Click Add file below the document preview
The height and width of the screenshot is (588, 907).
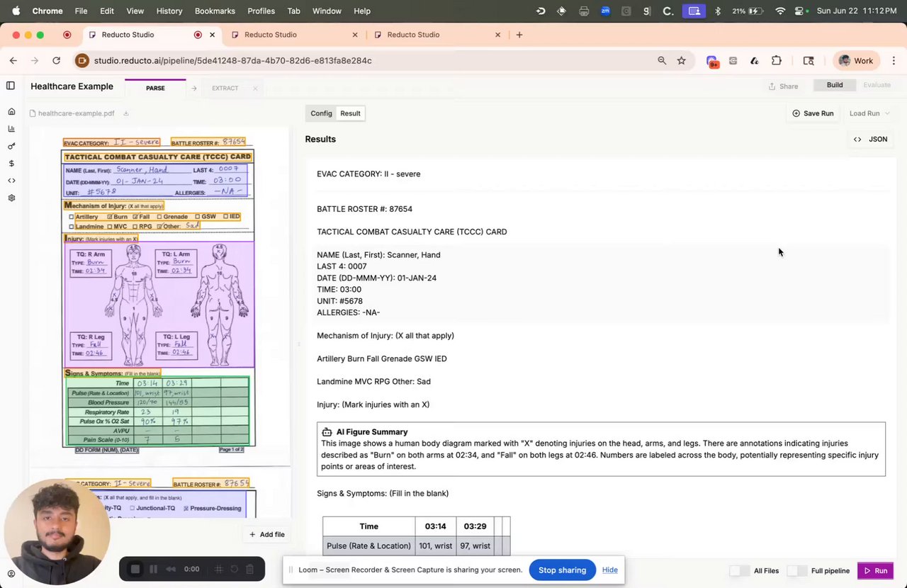coord(266,534)
